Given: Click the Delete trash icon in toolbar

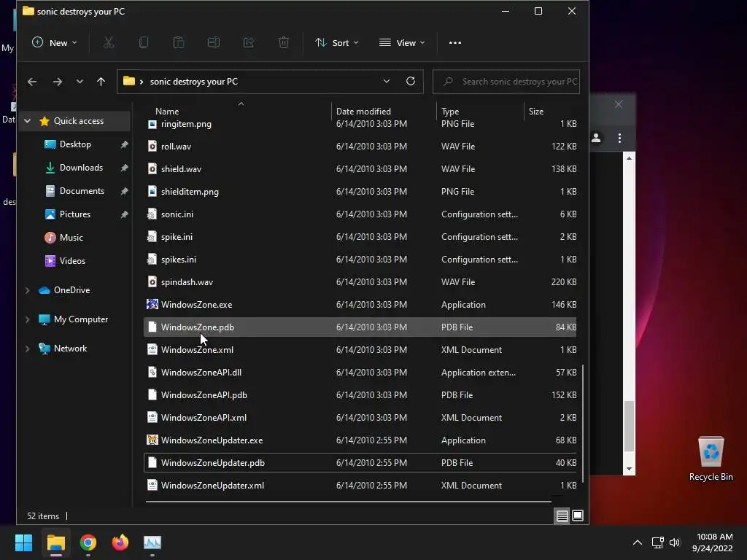Looking at the screenshot, I should tap(284, 43).
